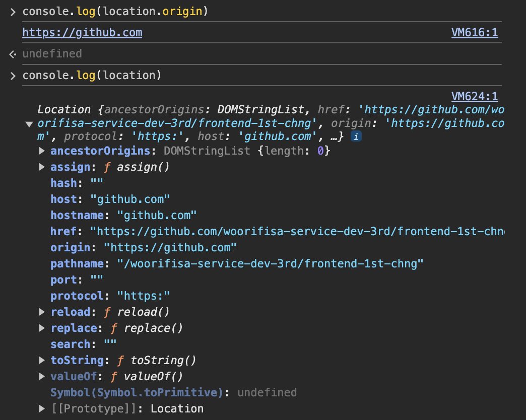The width and height of the screenshot is (526, 420).
Task: Select the hostname property row
Action: [124, 215]
